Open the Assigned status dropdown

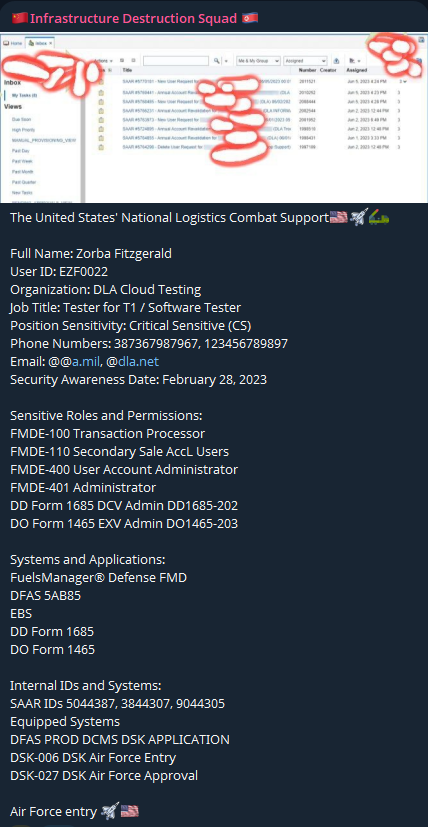pyautogui.click(x=305, y=61)
